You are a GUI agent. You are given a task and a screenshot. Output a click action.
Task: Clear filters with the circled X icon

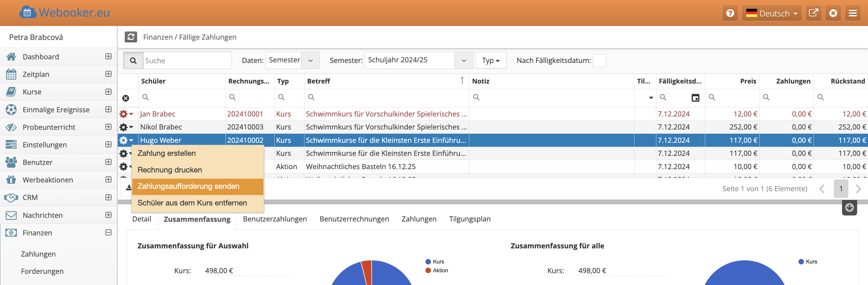tap(126, 98)
